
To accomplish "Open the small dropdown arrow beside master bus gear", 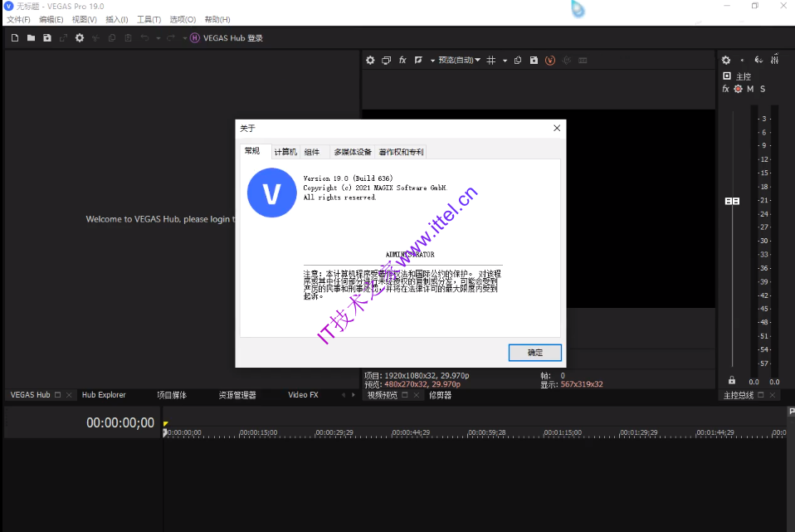I will (x=742, y=61).
